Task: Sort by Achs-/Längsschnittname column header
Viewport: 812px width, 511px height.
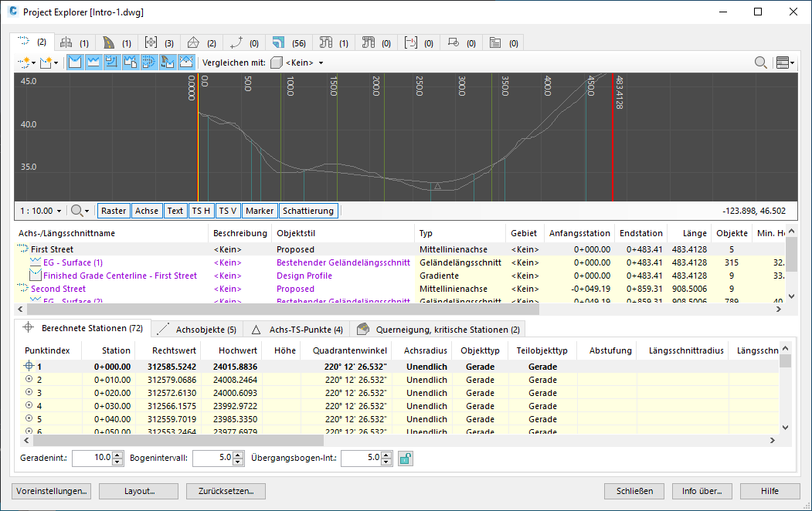Action: [x=111, y=233]
